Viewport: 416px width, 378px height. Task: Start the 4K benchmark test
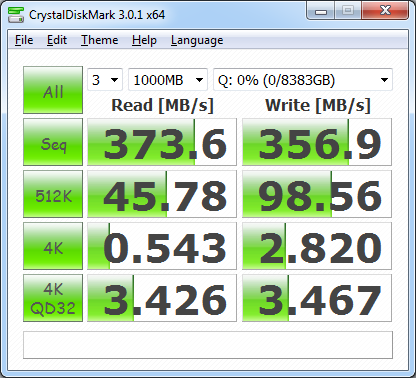tap(53, 246)
